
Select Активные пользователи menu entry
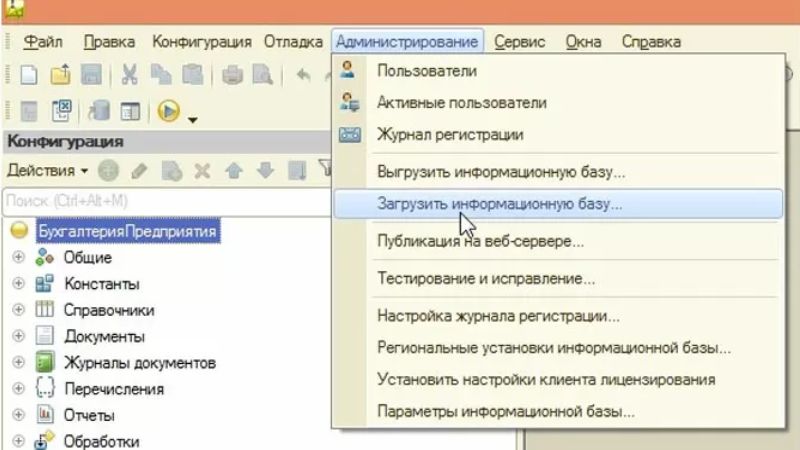(558, 103)
